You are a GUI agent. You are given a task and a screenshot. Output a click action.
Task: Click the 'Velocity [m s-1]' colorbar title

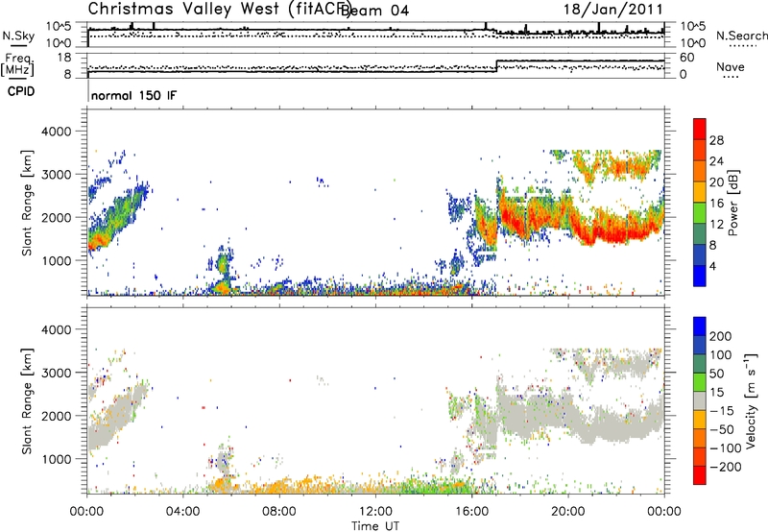[x=751, y=400]
